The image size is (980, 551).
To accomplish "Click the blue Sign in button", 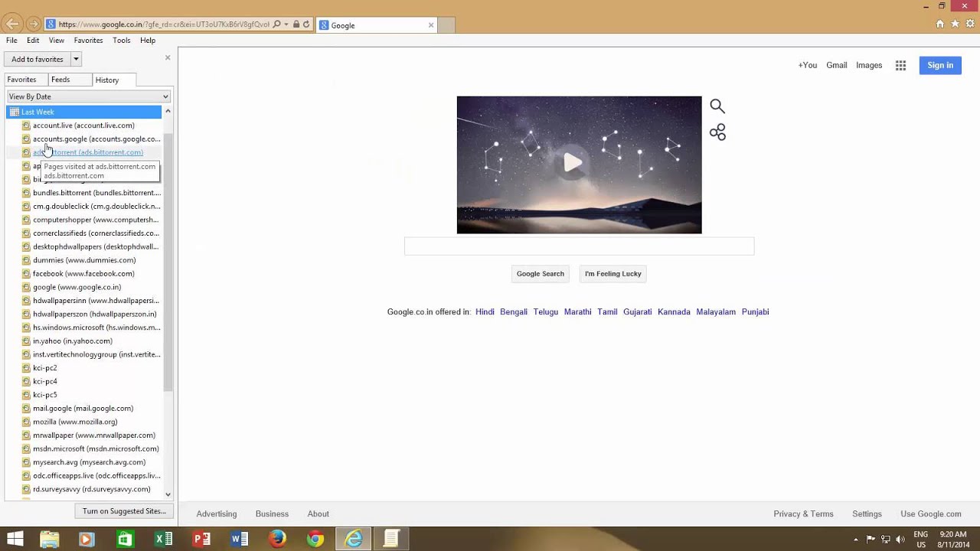I will [x=940, y=65].
